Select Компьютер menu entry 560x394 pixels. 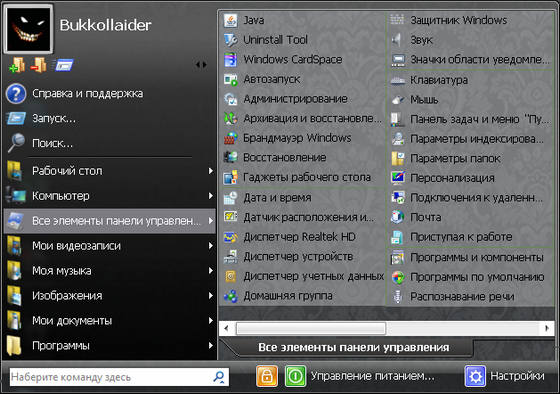[x=109, y=196]
